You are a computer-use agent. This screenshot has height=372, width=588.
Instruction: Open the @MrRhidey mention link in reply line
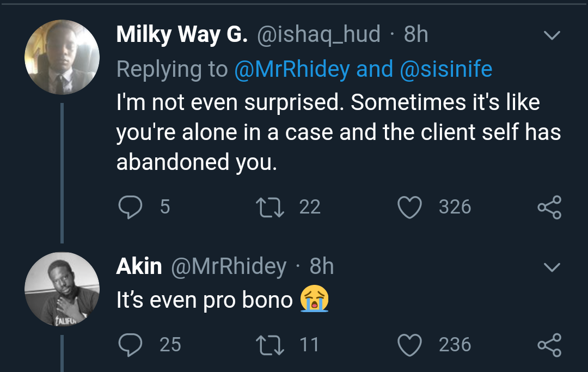pyautogui.click(x=291, y=69)
